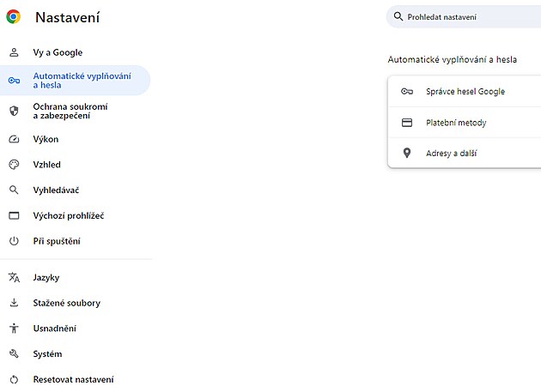541x392 pixels.
Task: Click the credit card icon for Platební metody
Action: click(x=407, y=123)
